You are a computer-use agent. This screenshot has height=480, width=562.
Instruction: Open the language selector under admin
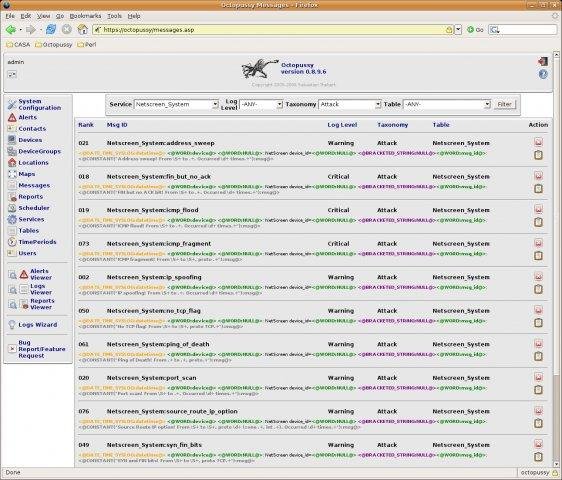coord(12,75)
